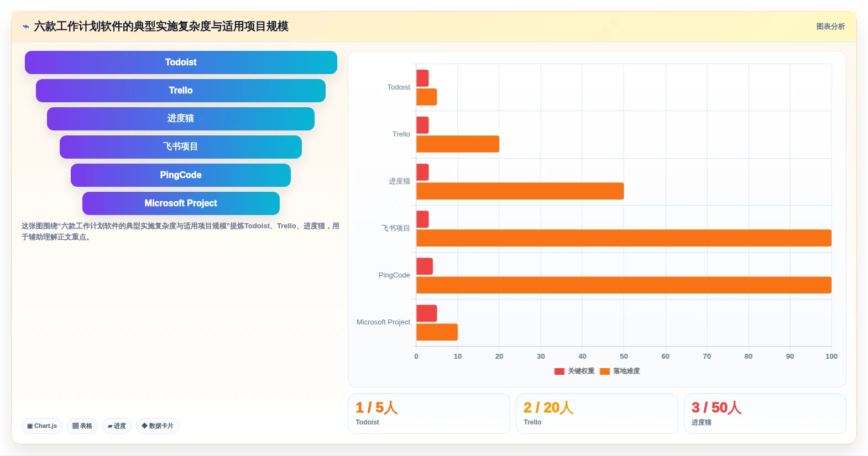
Task: Toggle the 关键权重 red legend swatch
Action: [x=560, y=371]
